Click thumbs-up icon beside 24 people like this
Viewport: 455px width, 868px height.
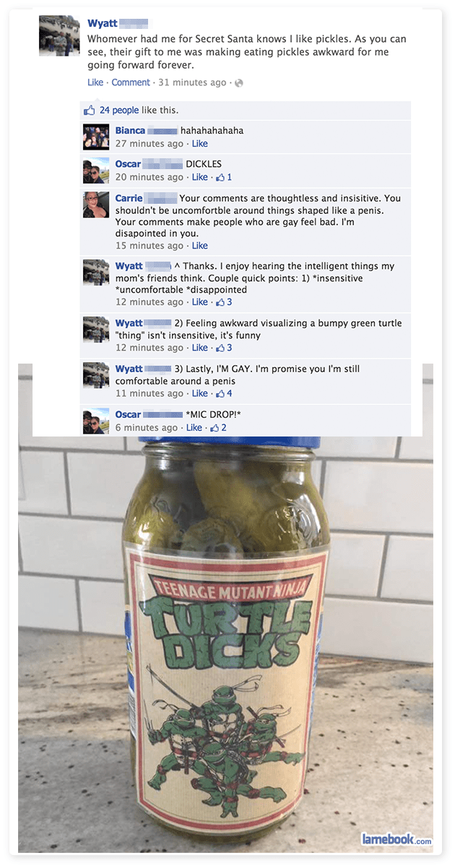(x=90, y=111)
